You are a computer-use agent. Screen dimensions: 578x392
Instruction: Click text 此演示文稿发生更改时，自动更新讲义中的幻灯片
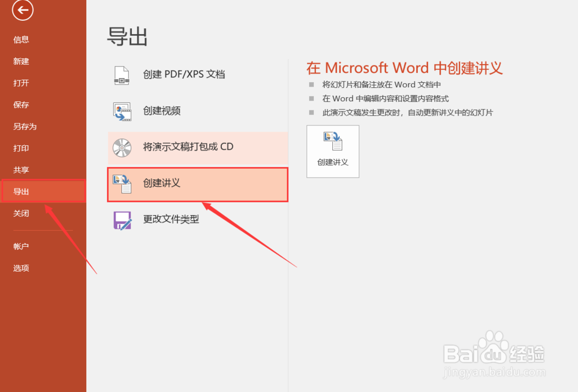[407, 113]
